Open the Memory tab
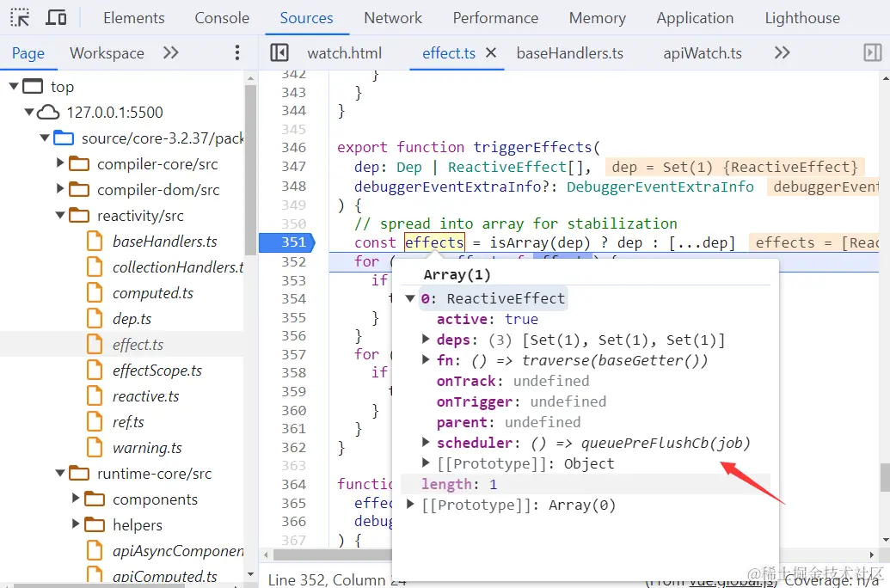 point(597,18)
